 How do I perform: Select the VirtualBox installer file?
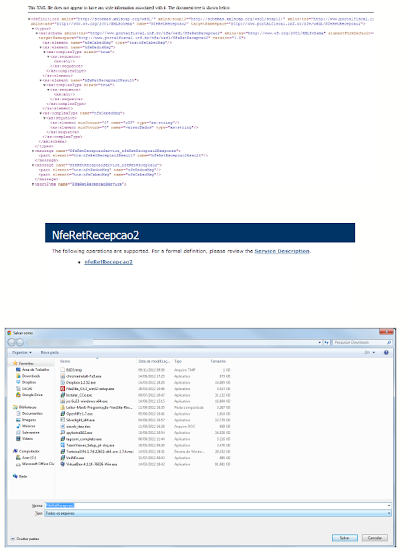pyautogui.click(x=89, y=464)
